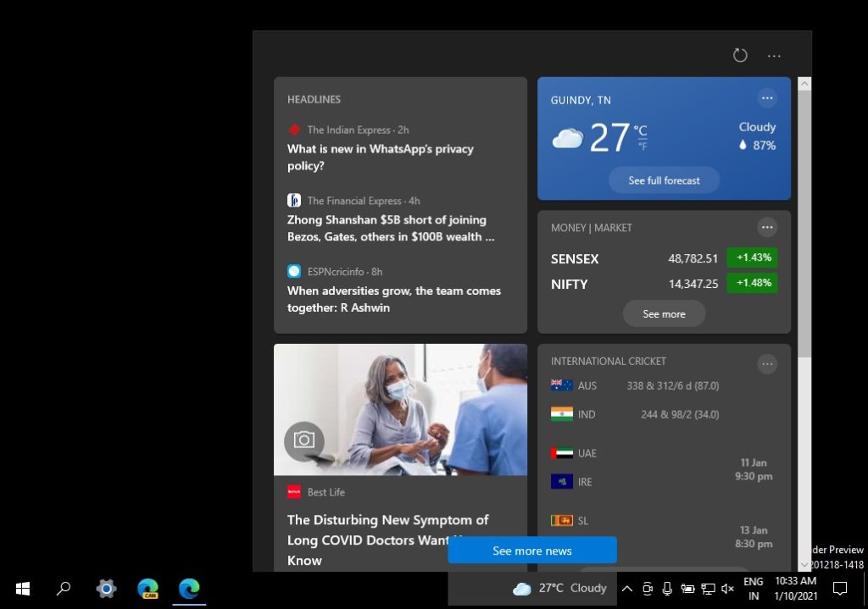
Task: Open the Money Market card options menu
Action: pyautogui.click(x=767, y=227)
